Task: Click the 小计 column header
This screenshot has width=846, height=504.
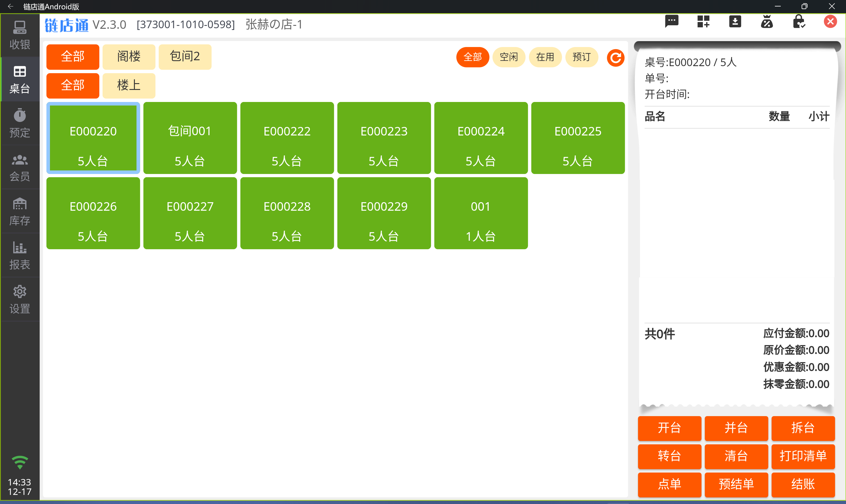Action: [x=819, y=116]
